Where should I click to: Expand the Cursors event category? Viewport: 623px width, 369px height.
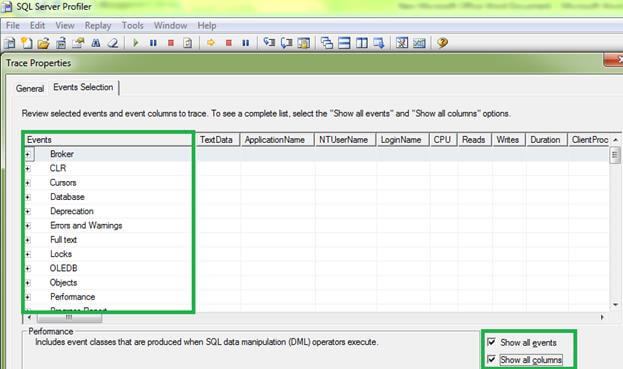[x=28, y=183]
